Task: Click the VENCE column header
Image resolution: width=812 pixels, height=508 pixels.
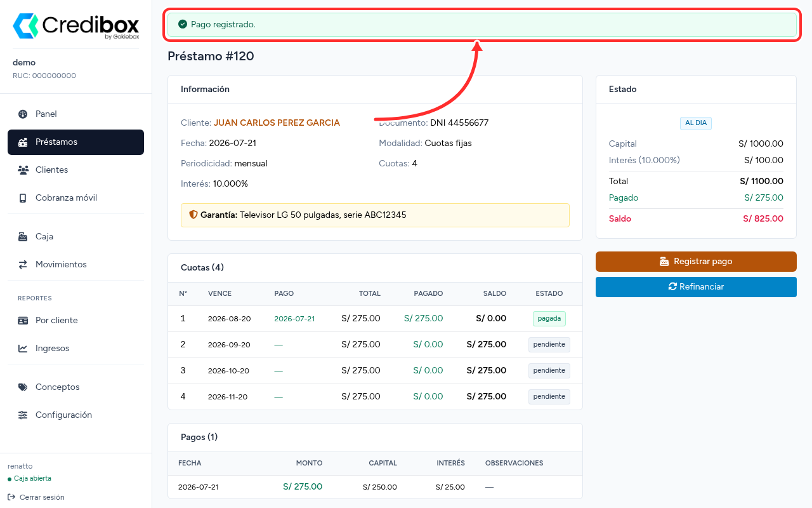Action: (x=219, y=294)
